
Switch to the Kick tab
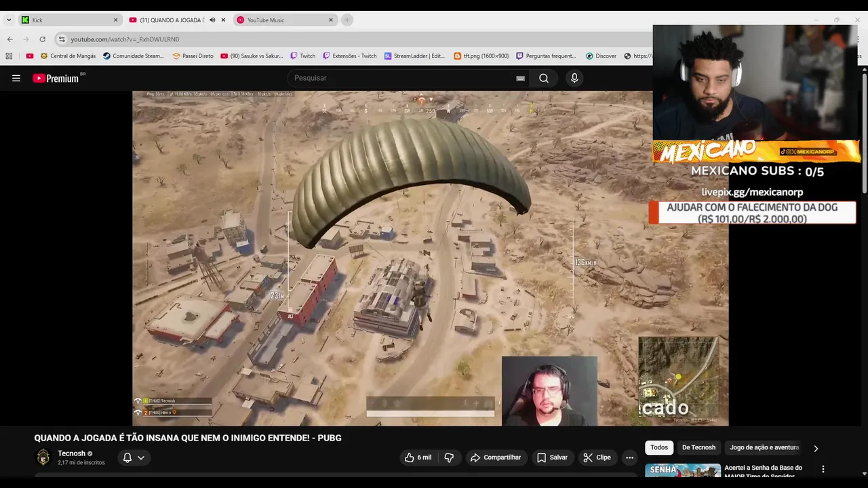pos(69,20)
